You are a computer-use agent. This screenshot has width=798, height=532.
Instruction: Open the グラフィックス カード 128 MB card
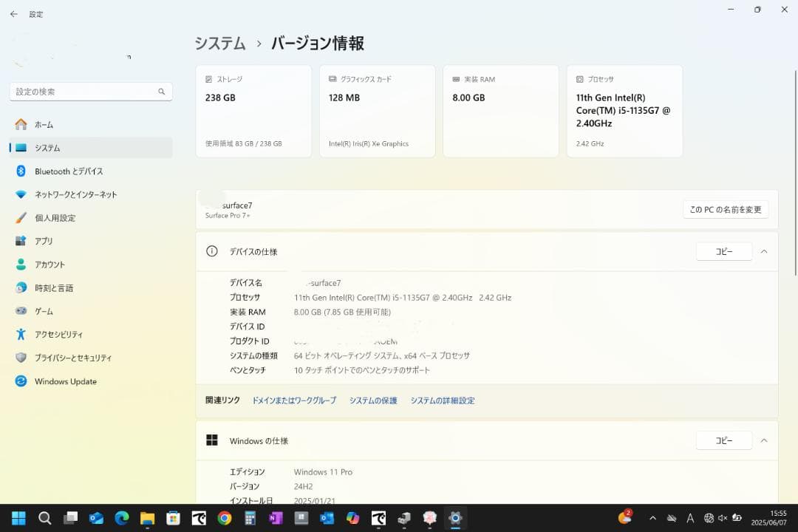click(x=377, y=111)
